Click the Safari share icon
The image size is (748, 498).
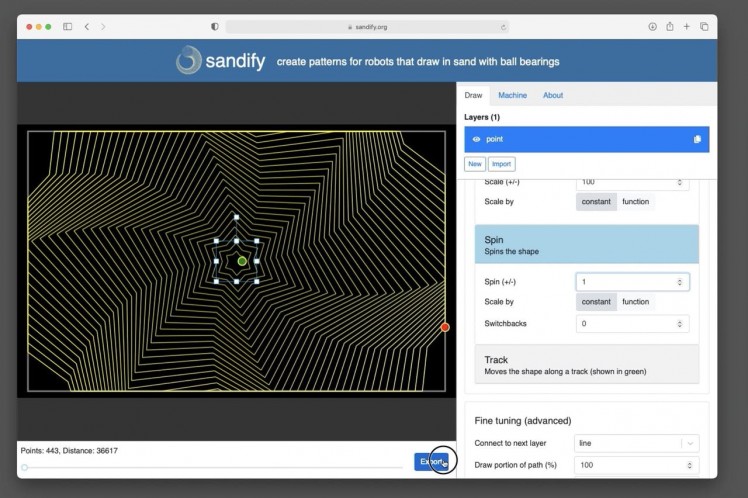670,26
